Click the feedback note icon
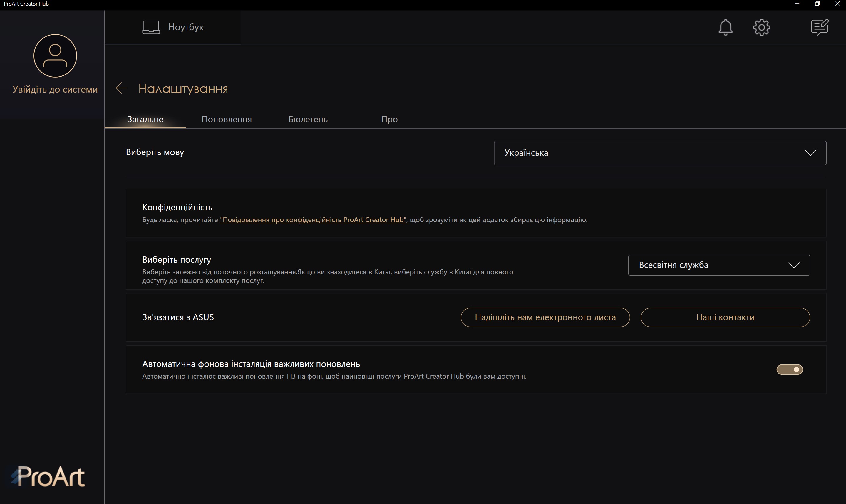The image size is (846, 504). pos(819,27)
